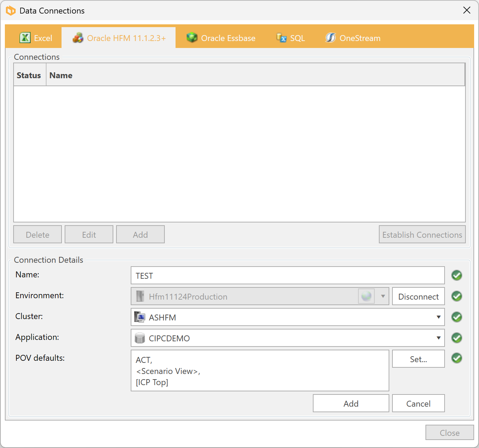Screen dimensions: 479x448
Task: Click the green Essbase cube icon
Action: click(x=192, y=37)
